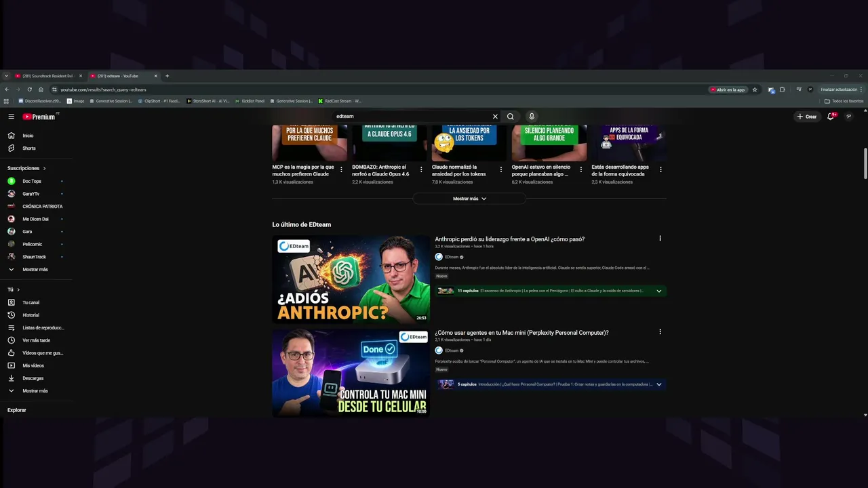Open the YouTube hamburger guide menu
The width and height of the screenshot is (868, 488).
(11, 117)
